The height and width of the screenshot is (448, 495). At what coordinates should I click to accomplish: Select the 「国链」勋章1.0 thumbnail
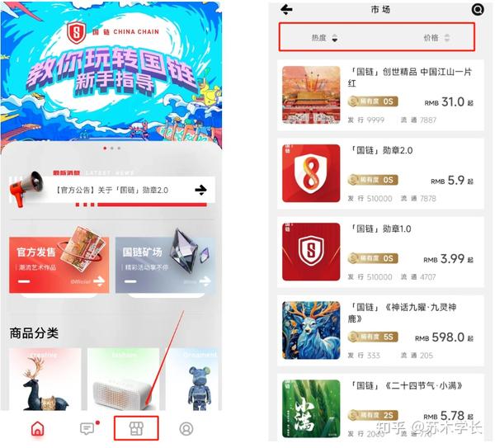pos(311,252)
